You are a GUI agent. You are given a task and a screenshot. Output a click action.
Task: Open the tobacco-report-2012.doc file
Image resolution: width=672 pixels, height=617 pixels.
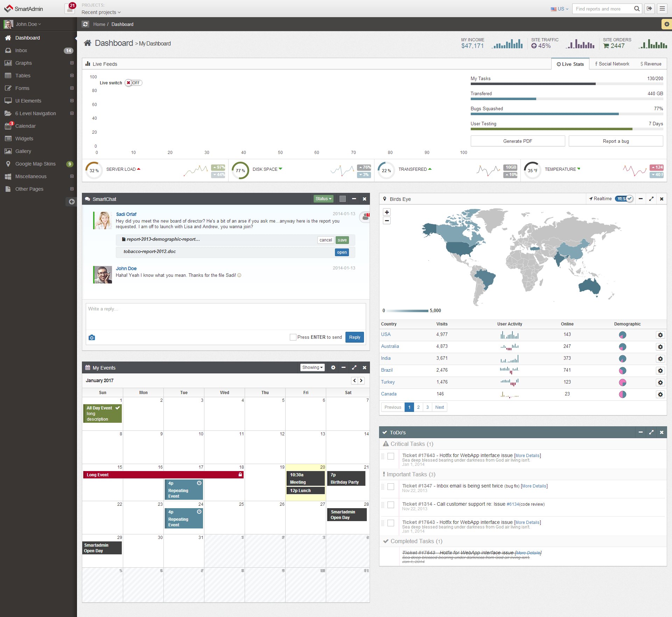click(342, 252)
